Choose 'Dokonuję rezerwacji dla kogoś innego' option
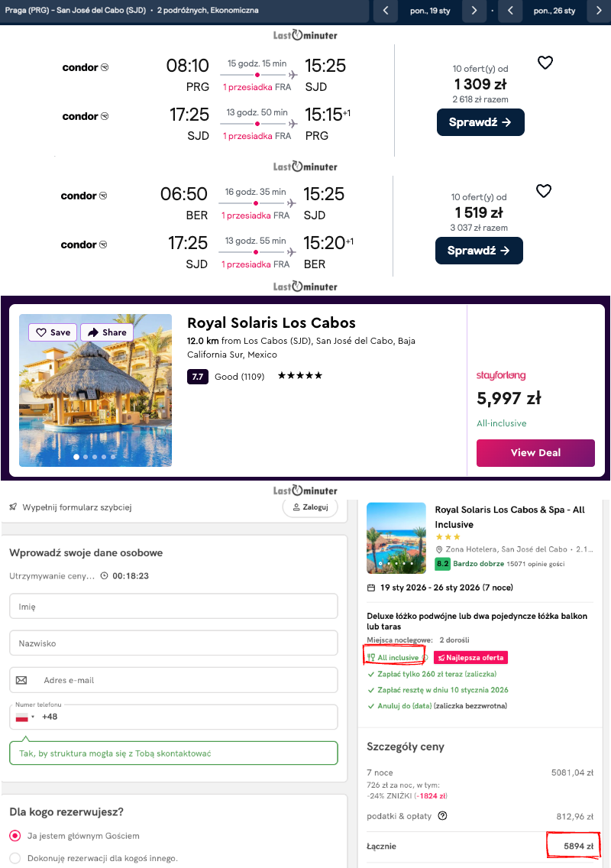611x868 pixels. [x=15, y=858]
